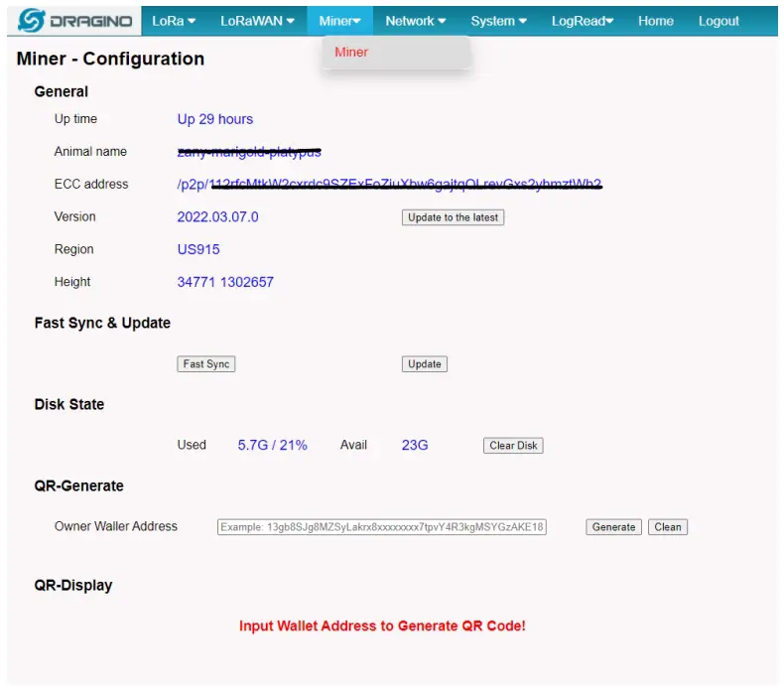
Task: Click the QR-Generate heading
Action: (x=79, y=485)
